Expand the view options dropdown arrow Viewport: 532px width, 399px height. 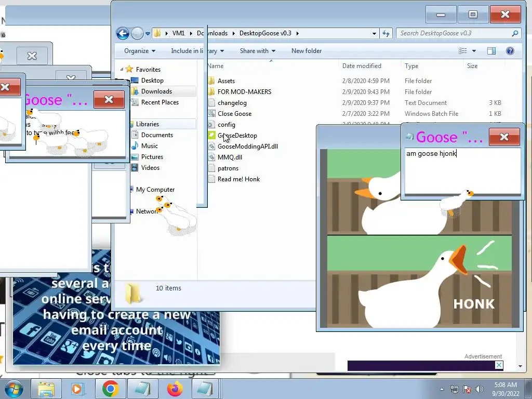pyautogui.click(x=474, y=51)
